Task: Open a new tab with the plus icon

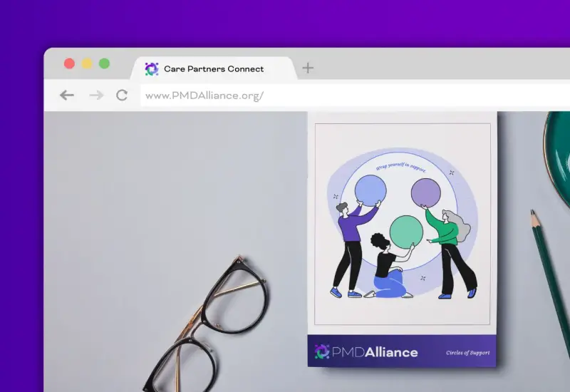Action: pyautogui.click(x=308, y=68)
